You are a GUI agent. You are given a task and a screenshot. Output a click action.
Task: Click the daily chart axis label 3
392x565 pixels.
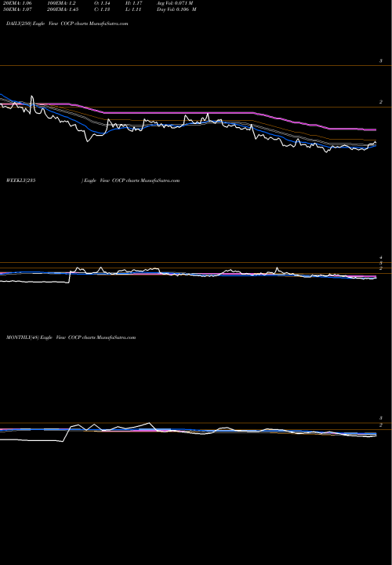[x=380, y=61]
